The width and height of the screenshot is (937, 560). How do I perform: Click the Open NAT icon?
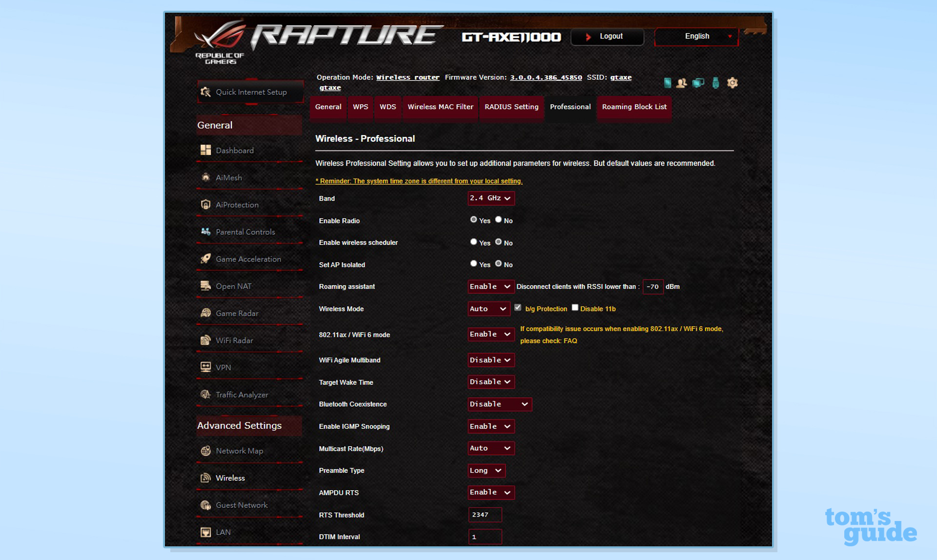click(205, 286)
